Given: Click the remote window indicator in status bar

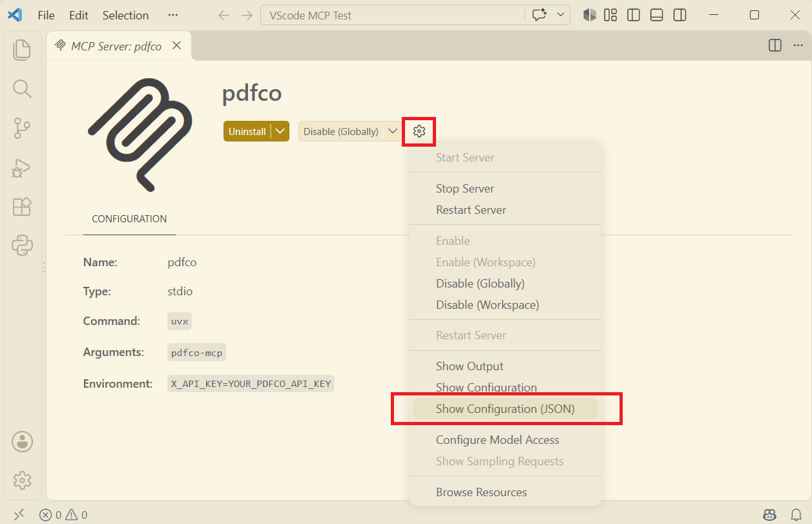Looking at the screenshot, I should point(19,514).
